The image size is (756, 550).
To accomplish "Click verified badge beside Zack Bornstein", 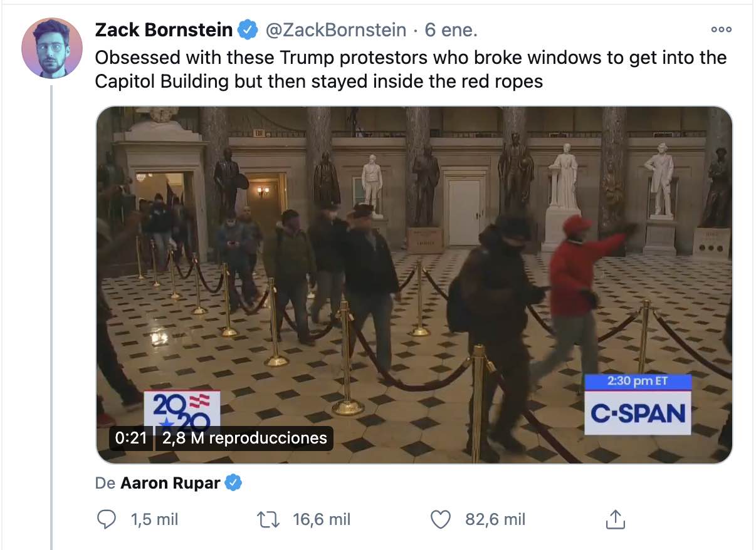I will pos(249,29).
